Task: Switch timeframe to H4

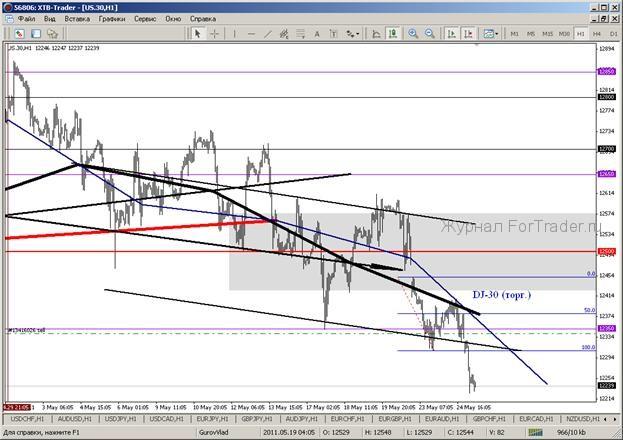Action: tap(597, 34)
